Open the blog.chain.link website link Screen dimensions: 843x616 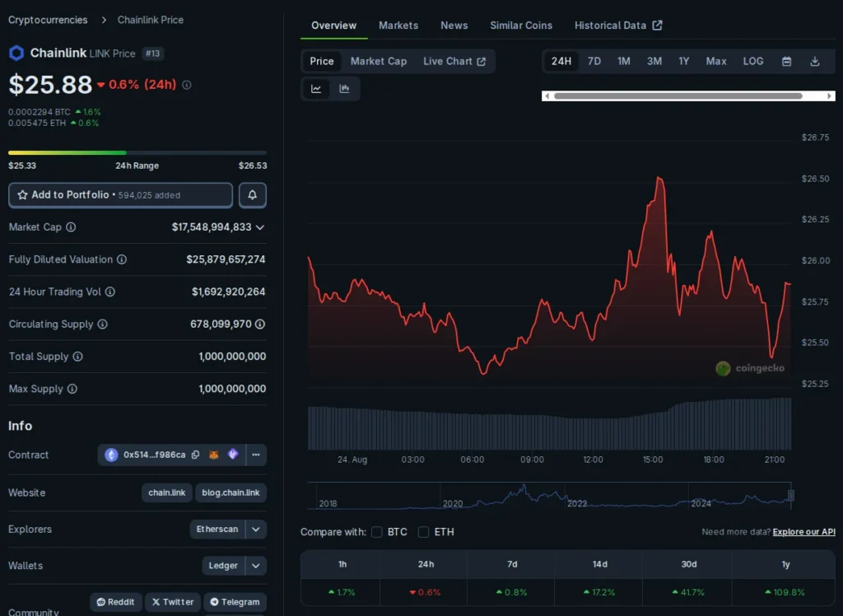point(231,492)
